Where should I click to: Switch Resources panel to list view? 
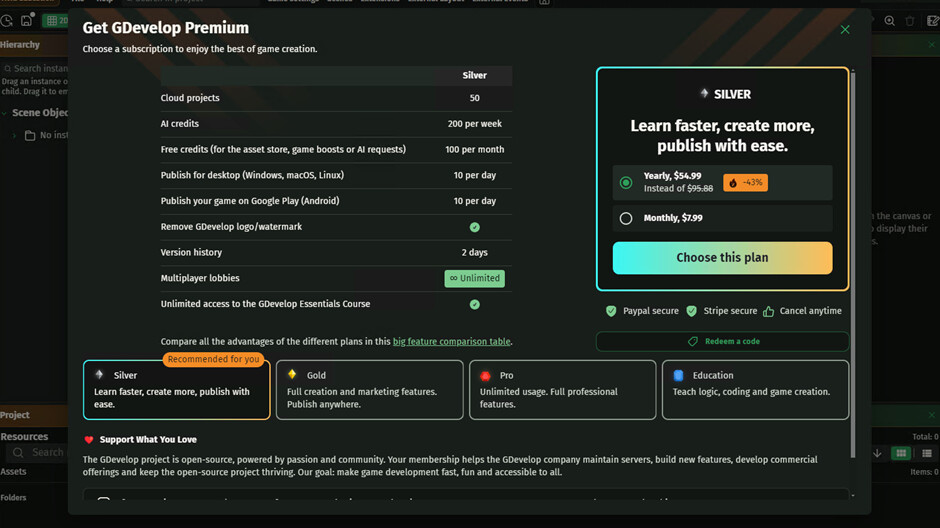927,453
